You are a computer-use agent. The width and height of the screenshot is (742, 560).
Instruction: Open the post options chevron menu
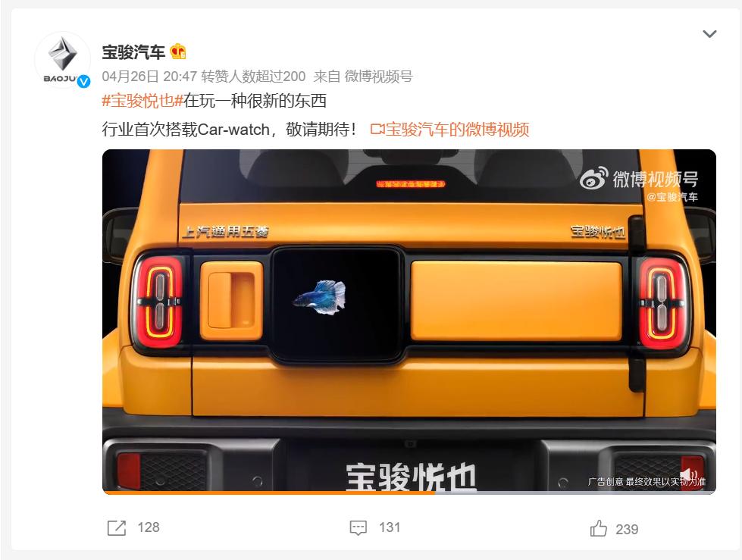(709, 34)
